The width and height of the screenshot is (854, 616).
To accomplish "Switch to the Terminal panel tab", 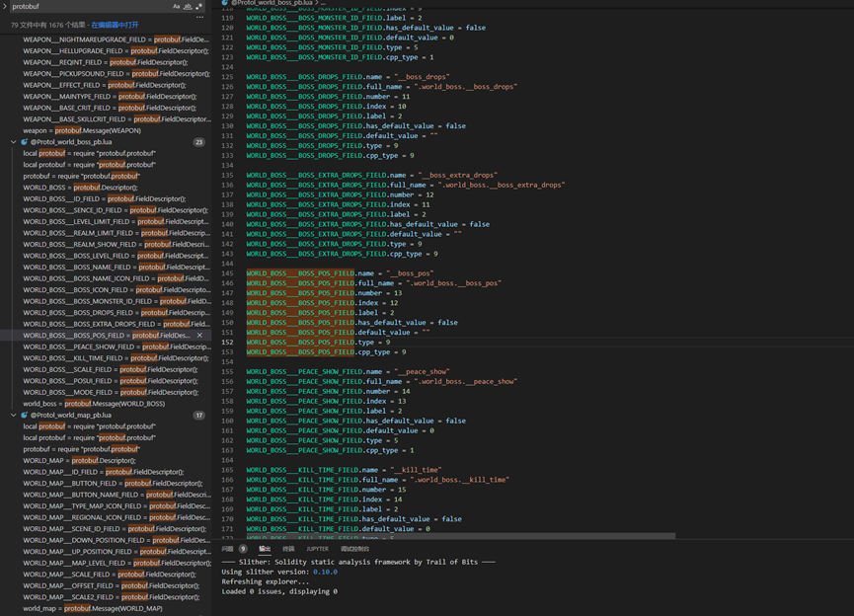I will click(x=288, y=549).
